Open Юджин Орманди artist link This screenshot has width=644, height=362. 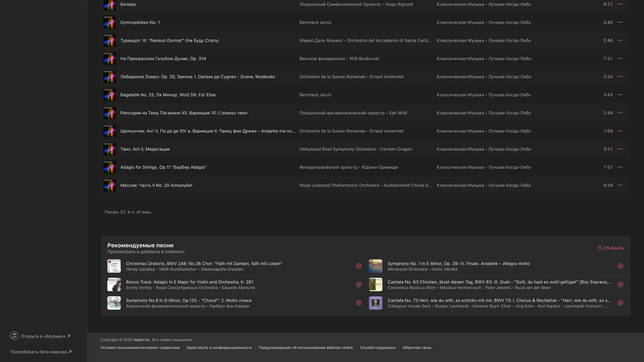click(380, 167)
